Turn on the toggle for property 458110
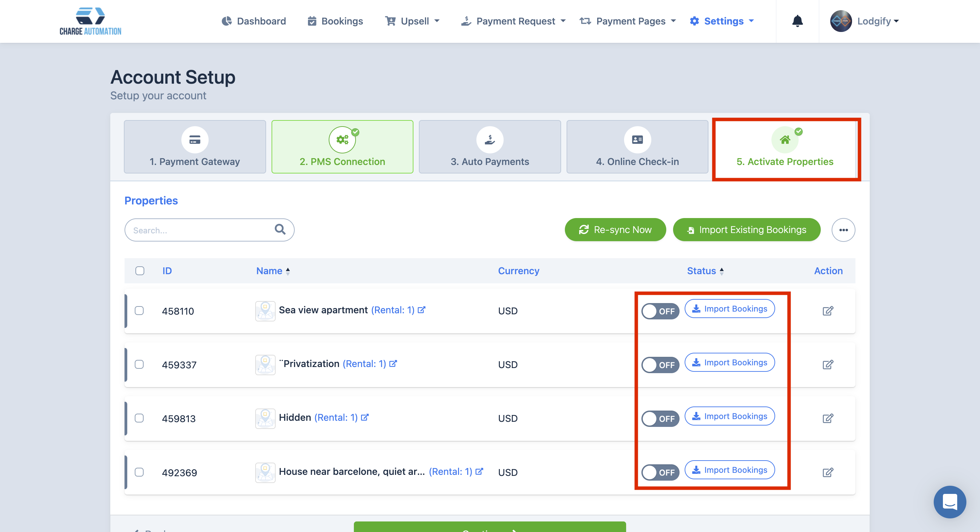 660,311
